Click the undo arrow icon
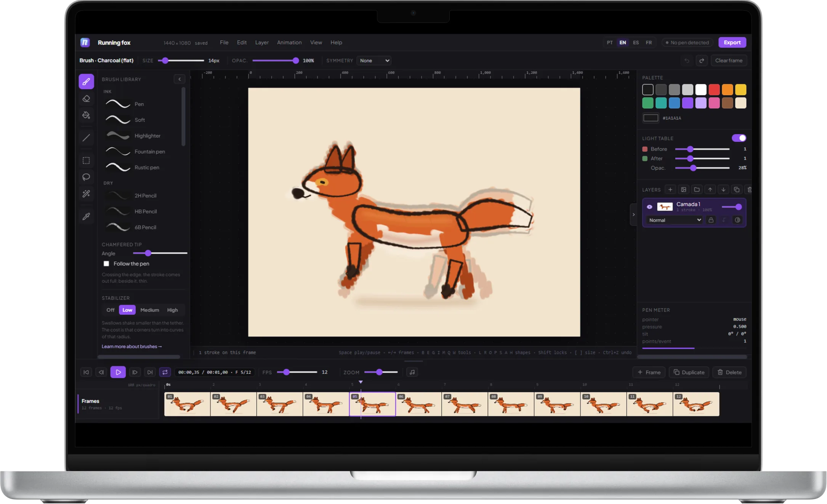 (x=687, y=61)
